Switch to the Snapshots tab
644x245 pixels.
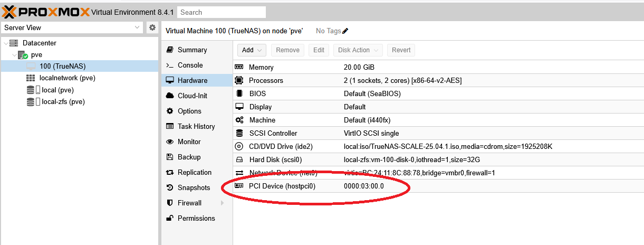pos(194,187)
